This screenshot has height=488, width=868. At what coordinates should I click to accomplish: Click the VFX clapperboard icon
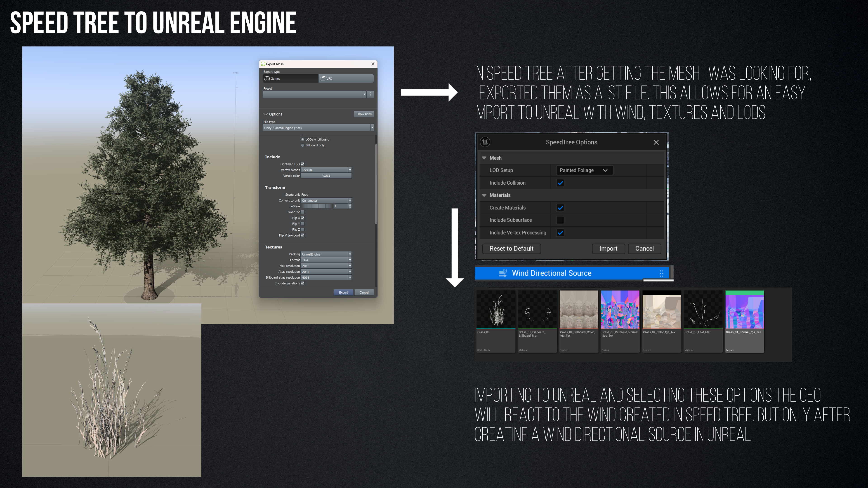pos(323,78)
